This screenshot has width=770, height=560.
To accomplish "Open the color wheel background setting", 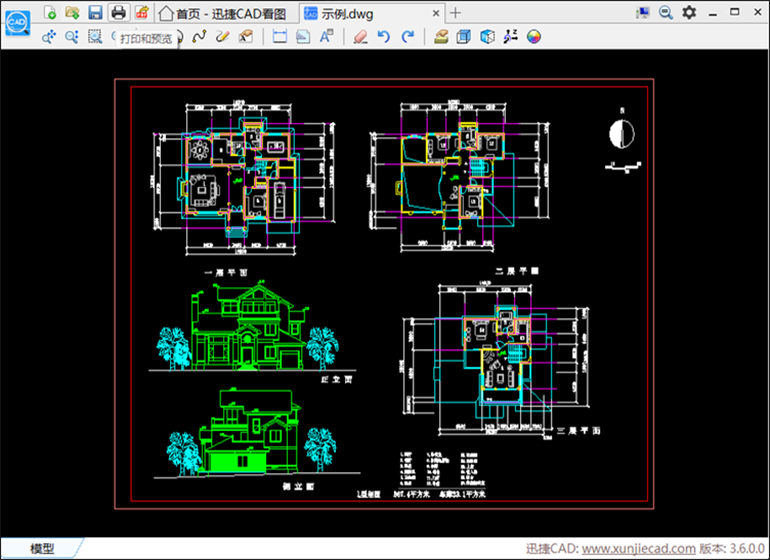I will (x=534, y=37).
